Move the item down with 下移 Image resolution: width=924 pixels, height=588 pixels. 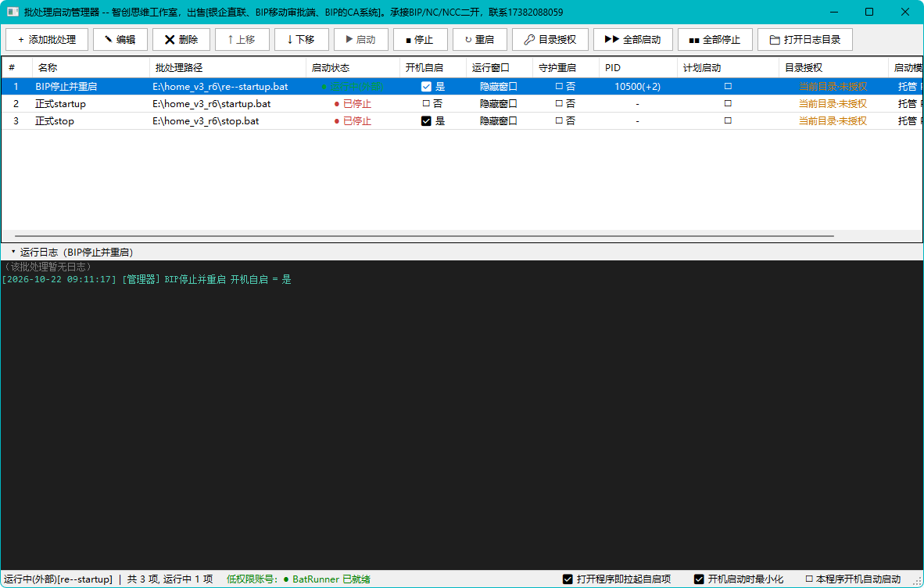(x=302, y=39)
